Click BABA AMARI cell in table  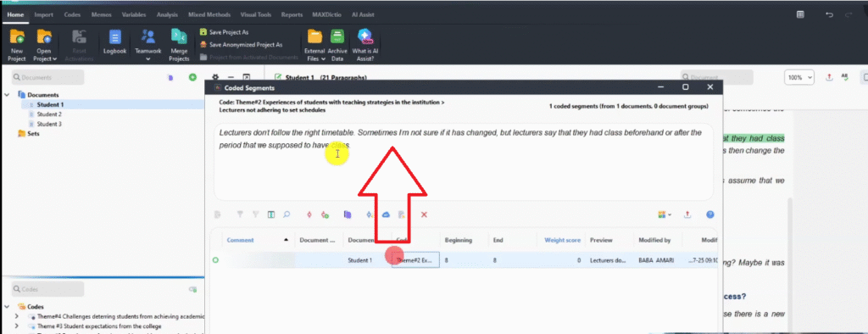coord(656,259)
